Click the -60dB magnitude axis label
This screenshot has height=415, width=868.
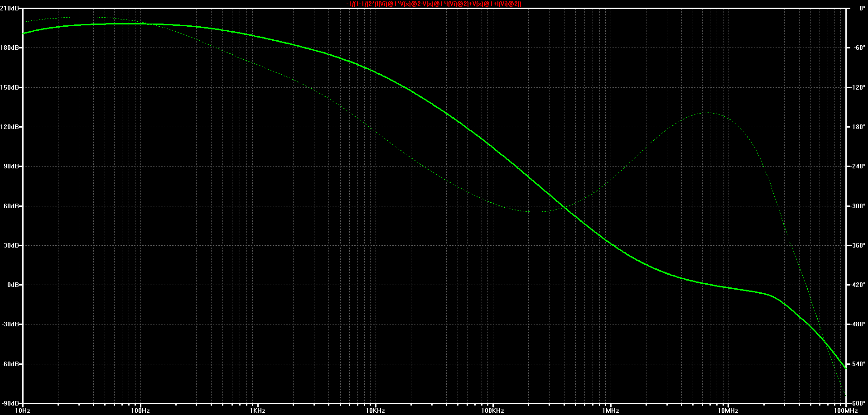pyautogui.click(x=10, y=364)
